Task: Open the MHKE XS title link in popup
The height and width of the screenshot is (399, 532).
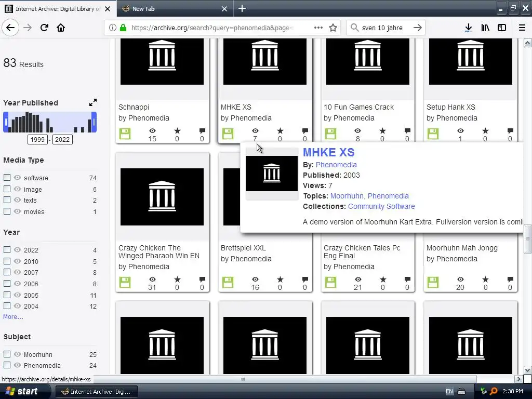Action: pos(328,152)
